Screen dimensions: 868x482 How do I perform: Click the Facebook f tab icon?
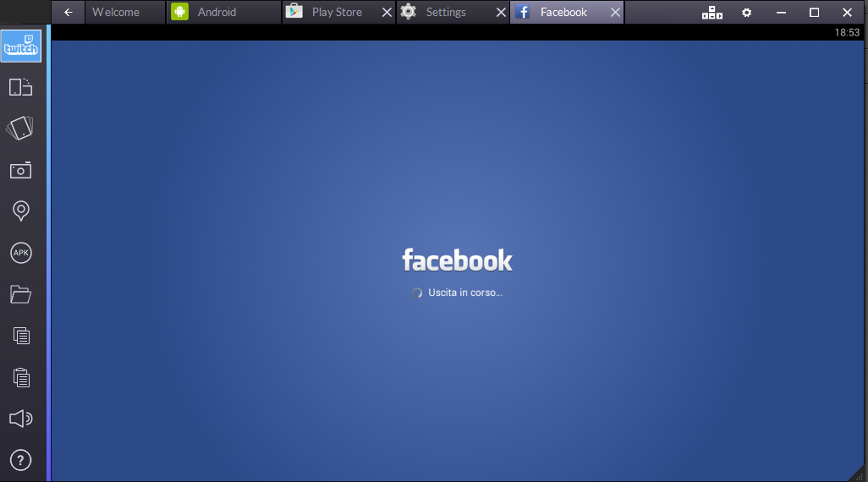click(523, 12)
